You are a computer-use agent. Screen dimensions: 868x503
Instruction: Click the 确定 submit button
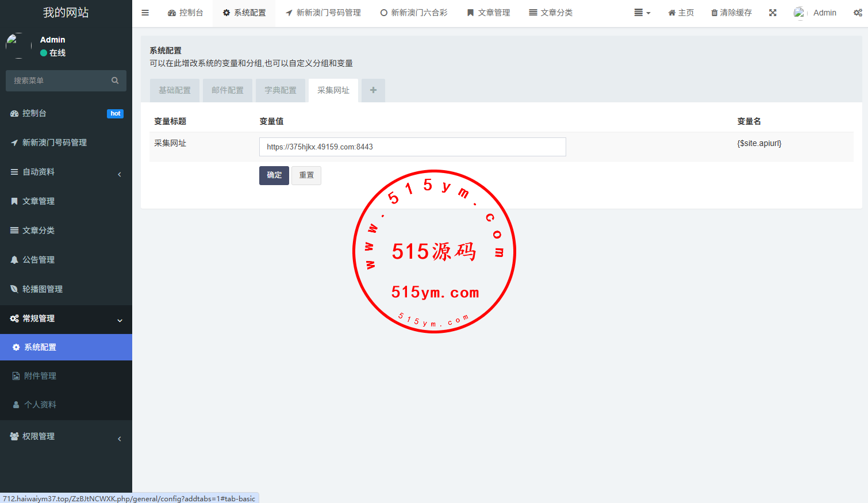(274, 175)
